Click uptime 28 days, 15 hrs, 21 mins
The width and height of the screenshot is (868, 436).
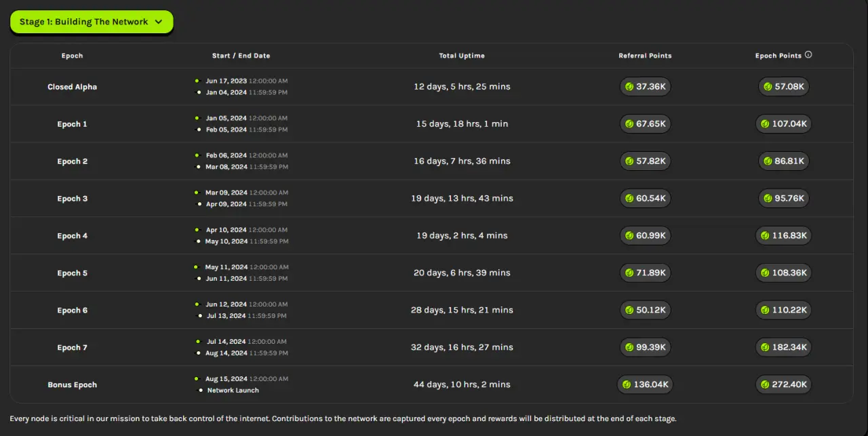tap(462, 311)
